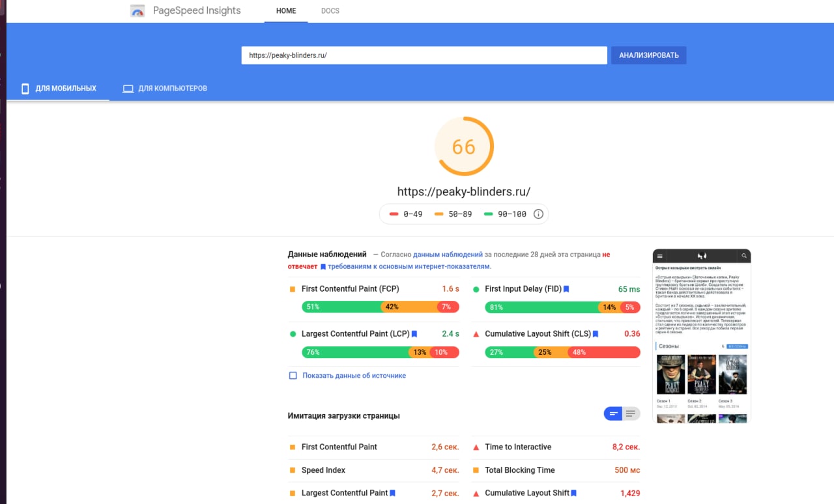Viewport: 834px width, 504px height.
Task: Click 'Сезон 3' poster in preview
Action: tap(733, 374)
